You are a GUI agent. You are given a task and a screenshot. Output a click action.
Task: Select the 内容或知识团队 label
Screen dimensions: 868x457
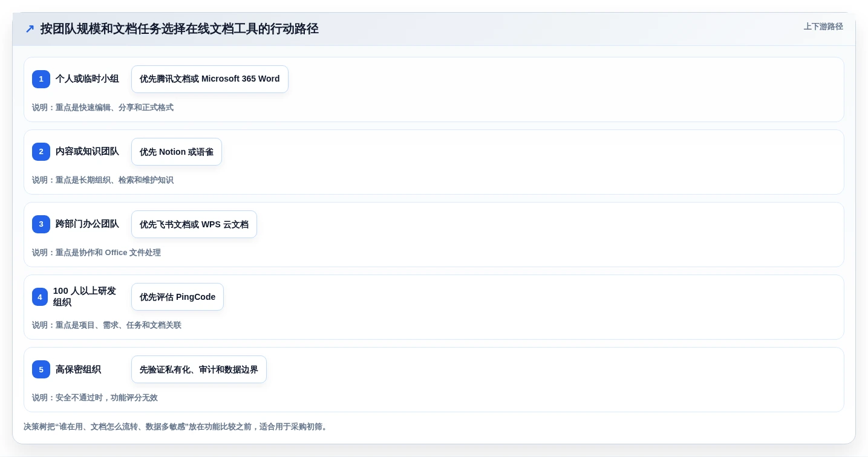[87, 151]
